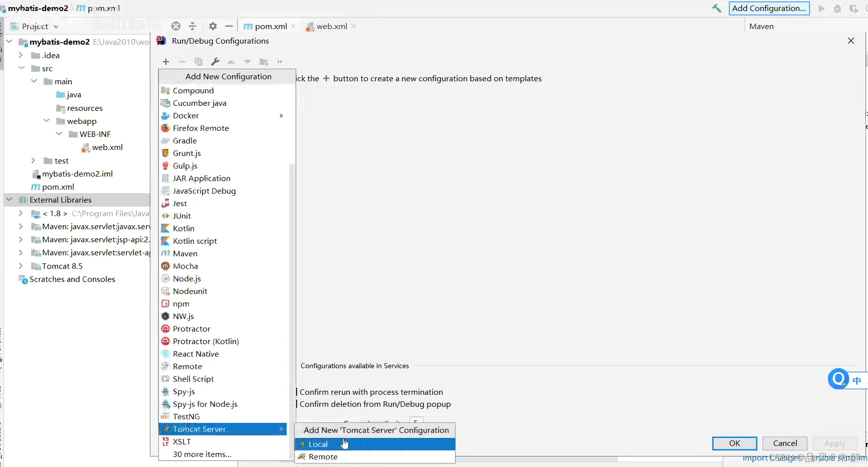868x467 pixels.
Task: Open the Maven tool window
Action: [x=761, y=26]
